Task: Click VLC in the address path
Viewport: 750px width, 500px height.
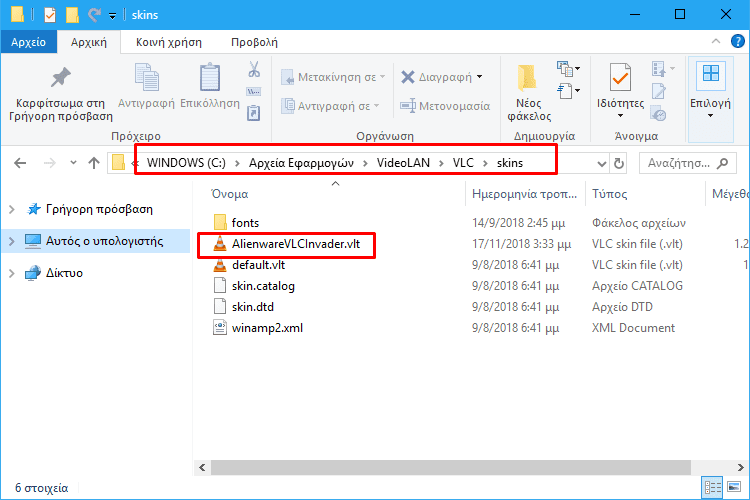Action: (463, 163)
